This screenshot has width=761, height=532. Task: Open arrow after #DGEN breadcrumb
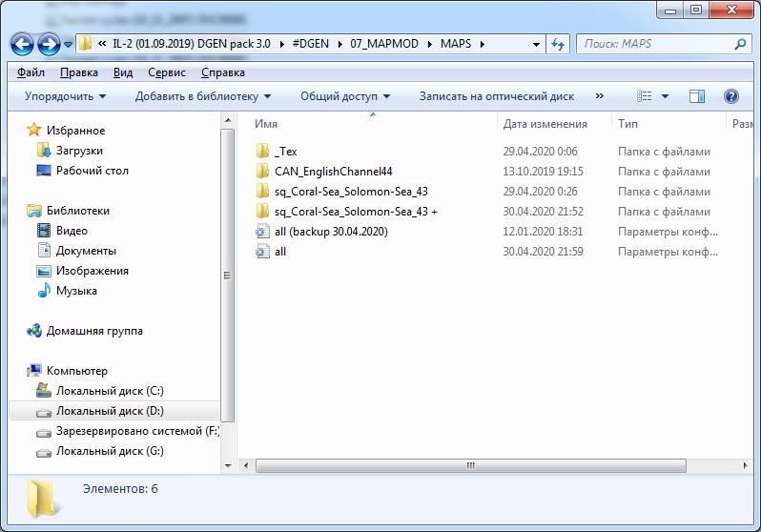339,44
